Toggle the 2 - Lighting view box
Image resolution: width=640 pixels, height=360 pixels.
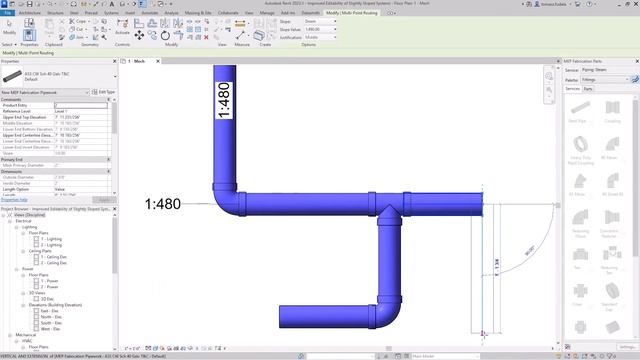pos(36,245)
